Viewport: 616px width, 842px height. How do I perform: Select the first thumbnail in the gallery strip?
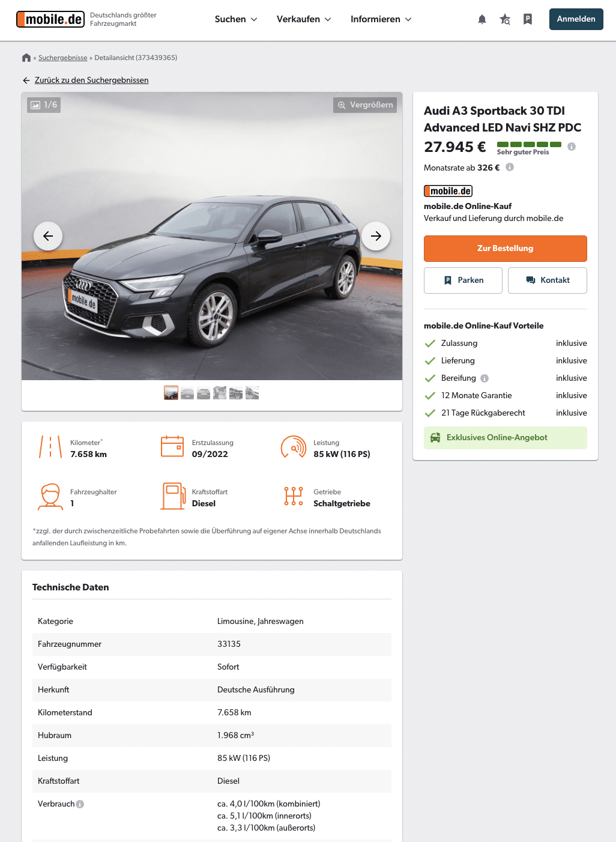point(171,393)
